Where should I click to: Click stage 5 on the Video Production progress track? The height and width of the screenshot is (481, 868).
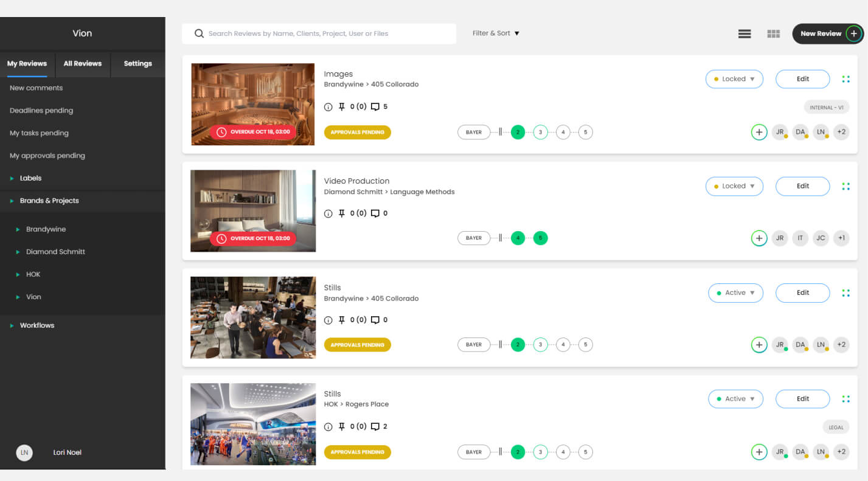point(540,238)
